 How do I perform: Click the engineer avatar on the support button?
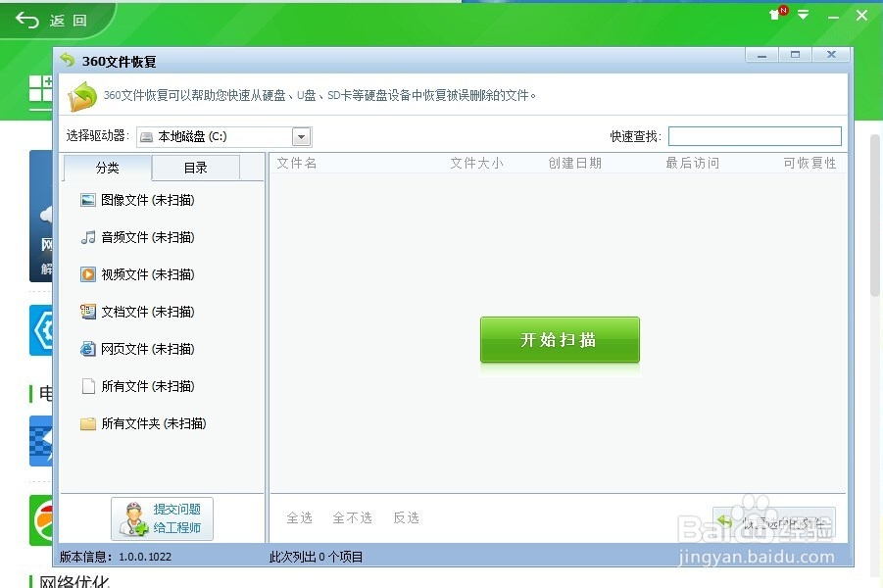(x=134, y=517)
